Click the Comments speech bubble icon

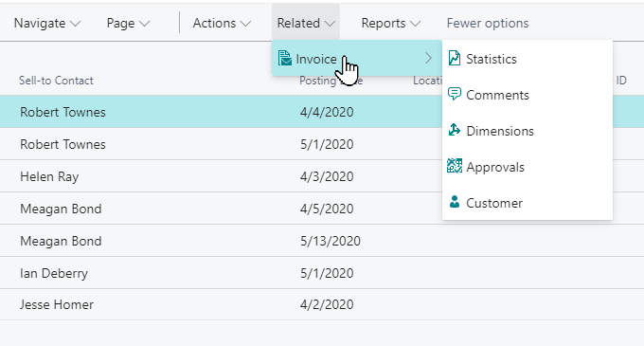[455, 94]
